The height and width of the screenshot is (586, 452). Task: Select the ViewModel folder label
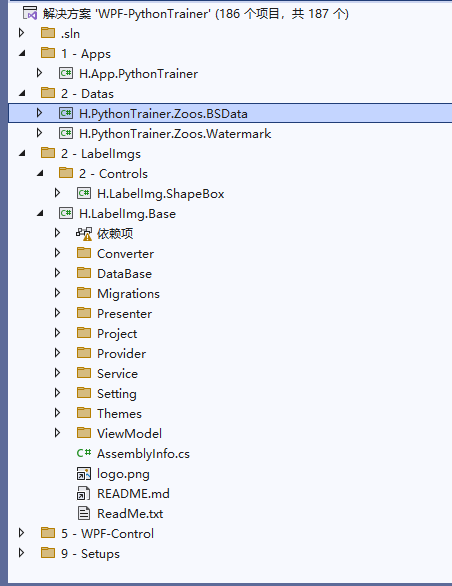[x=129, y=434]
